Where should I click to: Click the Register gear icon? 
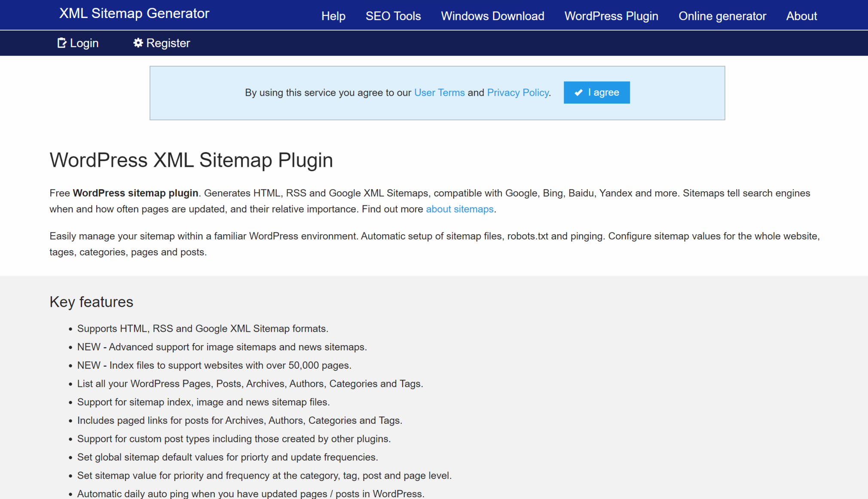click(x=138, y=43)
